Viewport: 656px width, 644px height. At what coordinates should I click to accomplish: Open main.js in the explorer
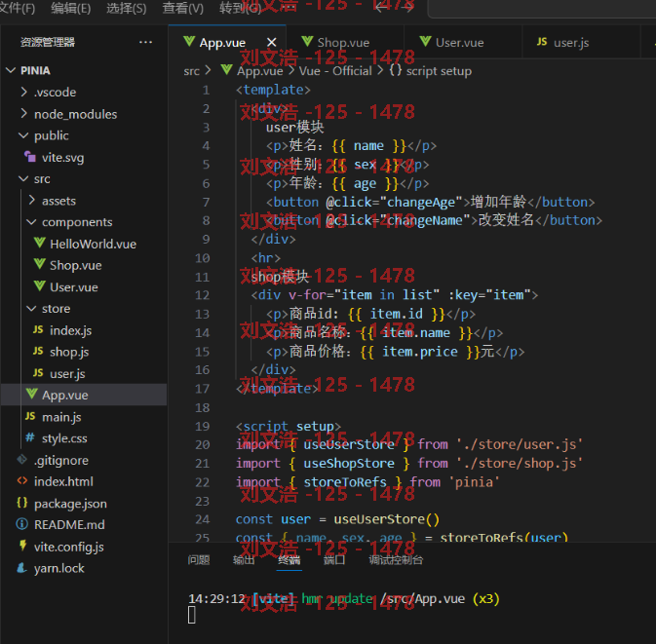tap(61, 417)
